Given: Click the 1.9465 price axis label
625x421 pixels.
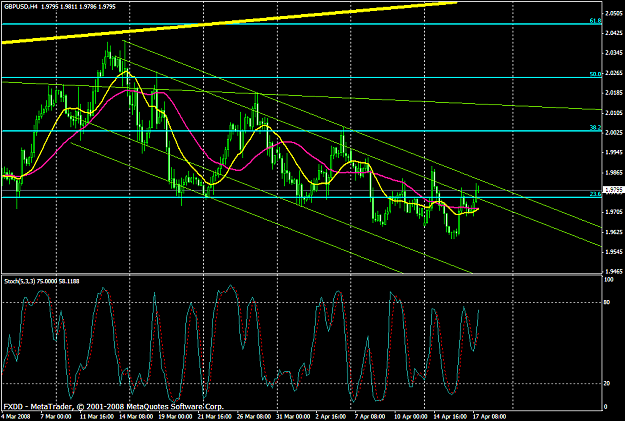Looking at the screenshot, I should 614,271.
